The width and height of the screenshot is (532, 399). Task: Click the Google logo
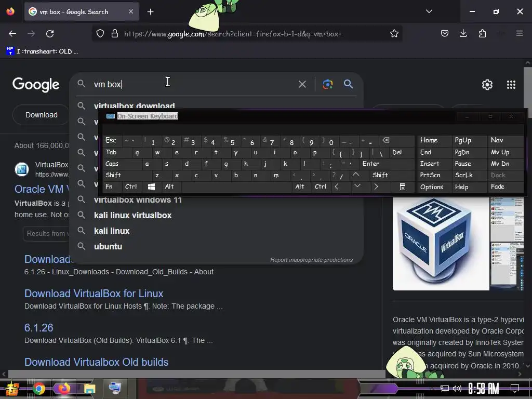pyautogui.click(x=36, y=85)
